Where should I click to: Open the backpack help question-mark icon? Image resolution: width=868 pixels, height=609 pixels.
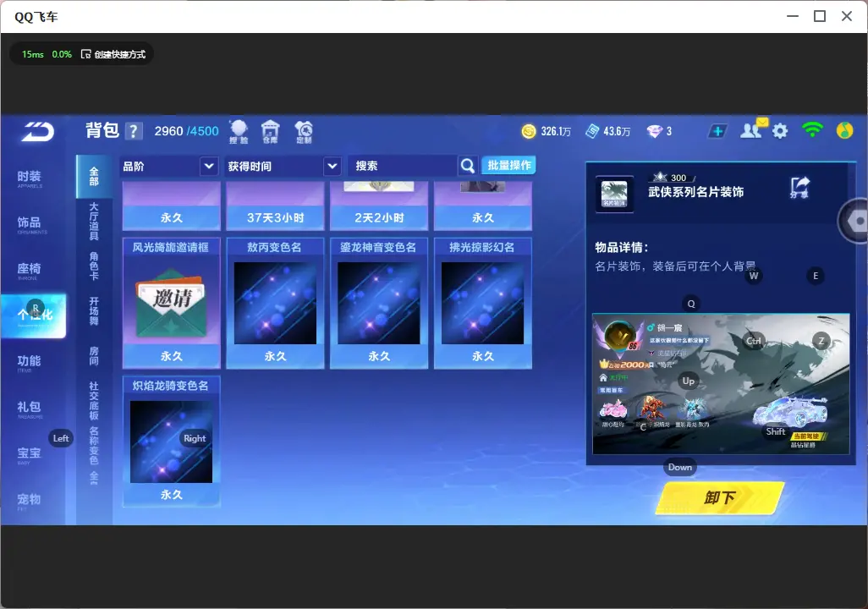coord(133,131)
